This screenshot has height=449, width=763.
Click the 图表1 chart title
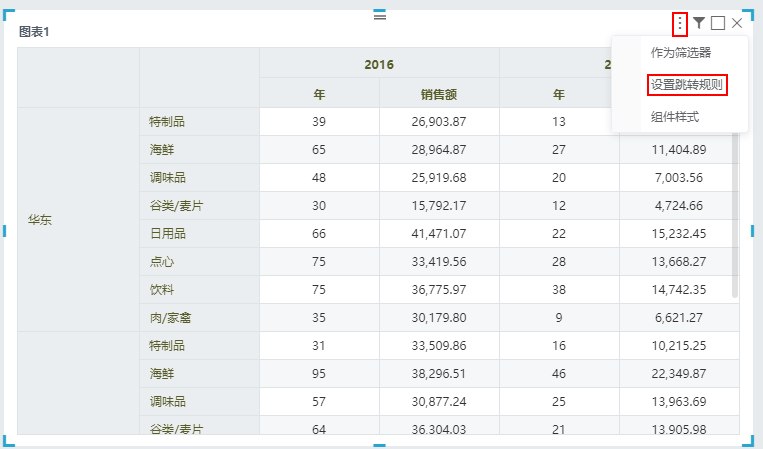[x=34, y=32]
